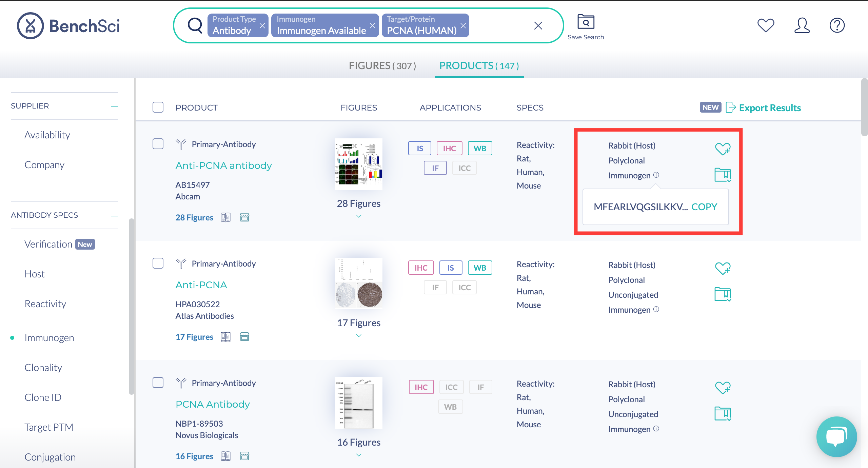Click the 16 Figures link under NBP1-89503
Viewport: 868px width, 468px height.
194,456
